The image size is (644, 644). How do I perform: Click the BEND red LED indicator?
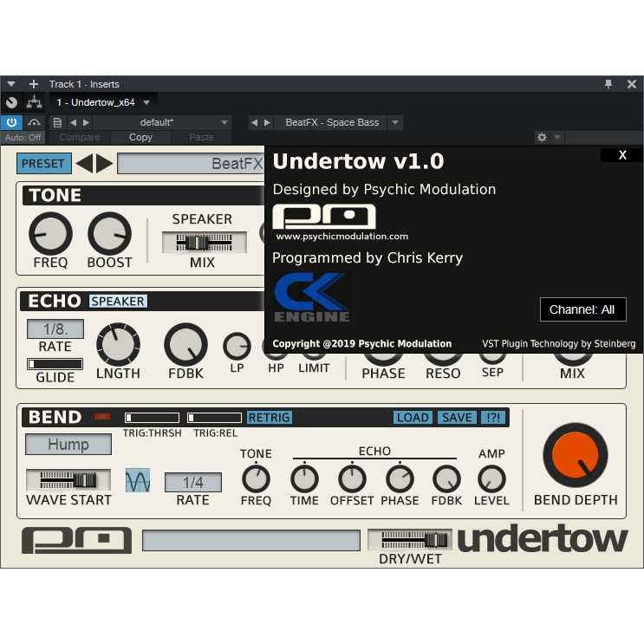102,417
